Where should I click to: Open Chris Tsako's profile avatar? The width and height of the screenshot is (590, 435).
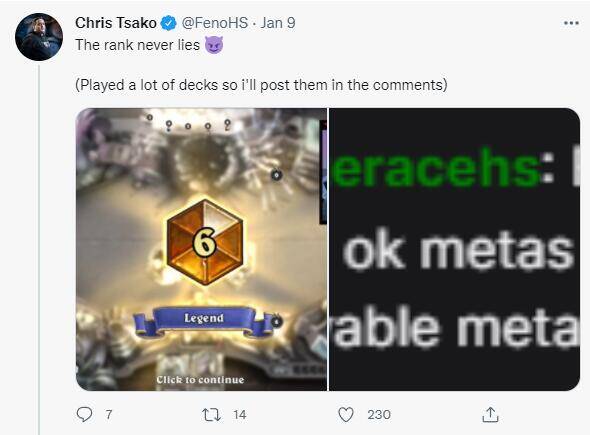tap(39, 37)
